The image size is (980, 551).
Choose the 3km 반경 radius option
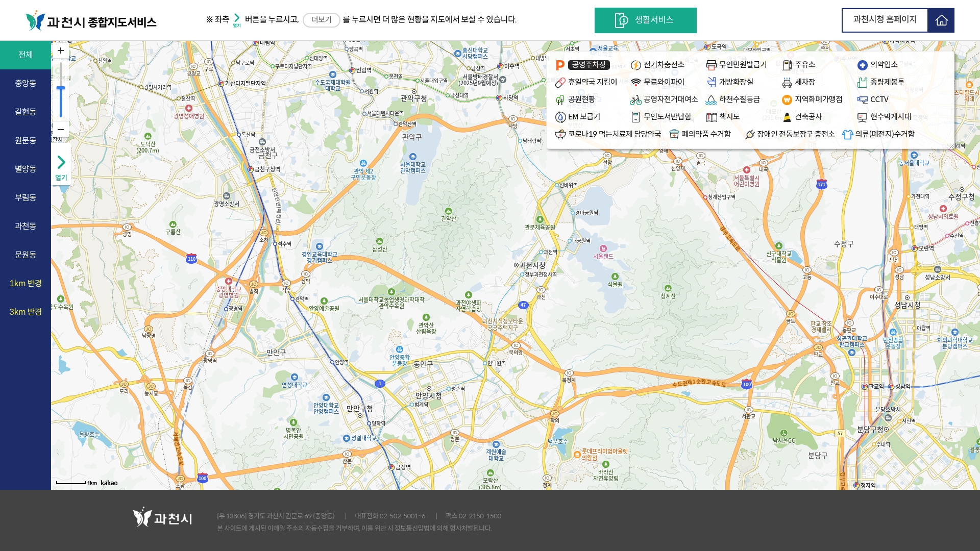pyautogui.click(x=26, y=312)
